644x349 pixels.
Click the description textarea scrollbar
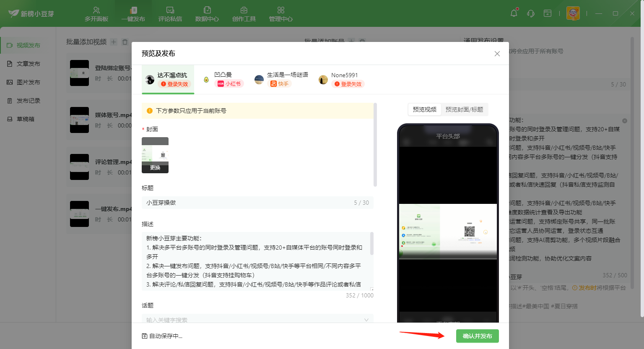(372, 244)
